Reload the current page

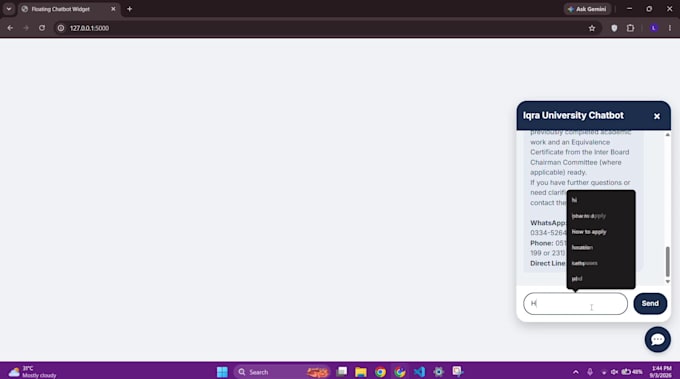(x=42, y=28)
